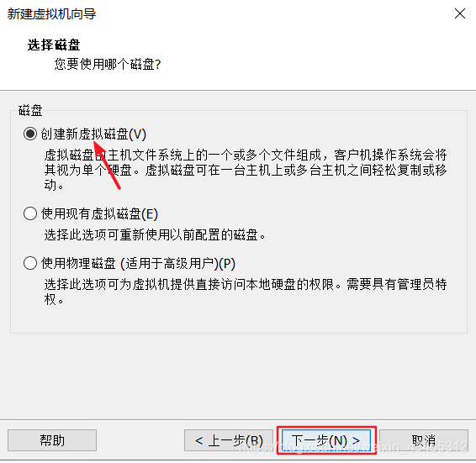
Task: Click the 创建新虚拟磁盘(V) label text
Action: coord(93,134)
